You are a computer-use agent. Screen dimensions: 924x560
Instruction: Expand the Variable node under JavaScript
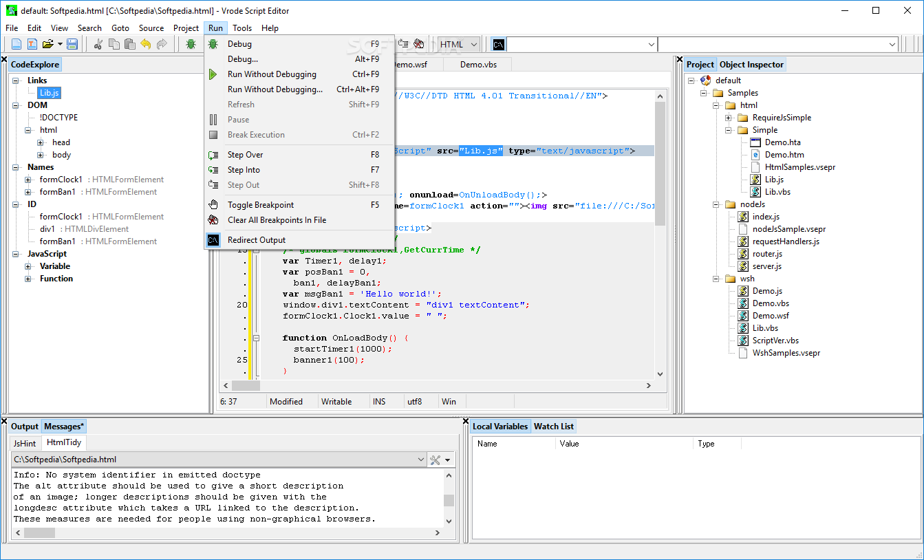tap(28, 266)
